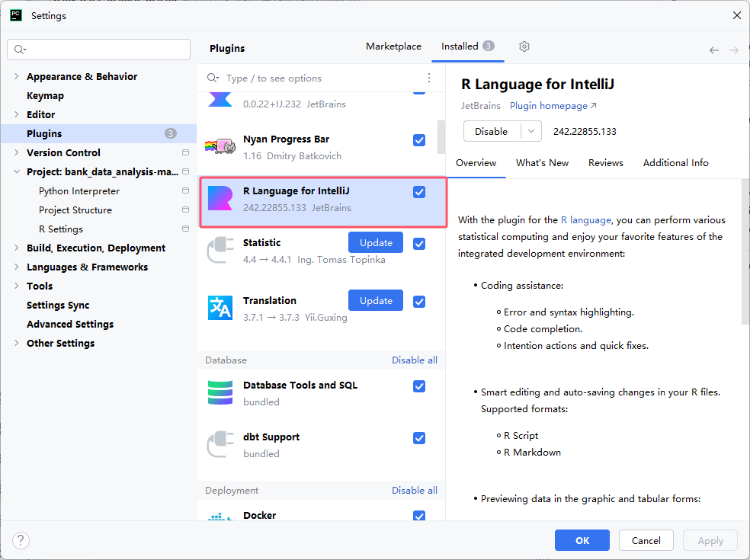Click the Database Tools and SQL icon
This screenshot has height=560, width=750.
pyautogui.click(x=220, y=392)
